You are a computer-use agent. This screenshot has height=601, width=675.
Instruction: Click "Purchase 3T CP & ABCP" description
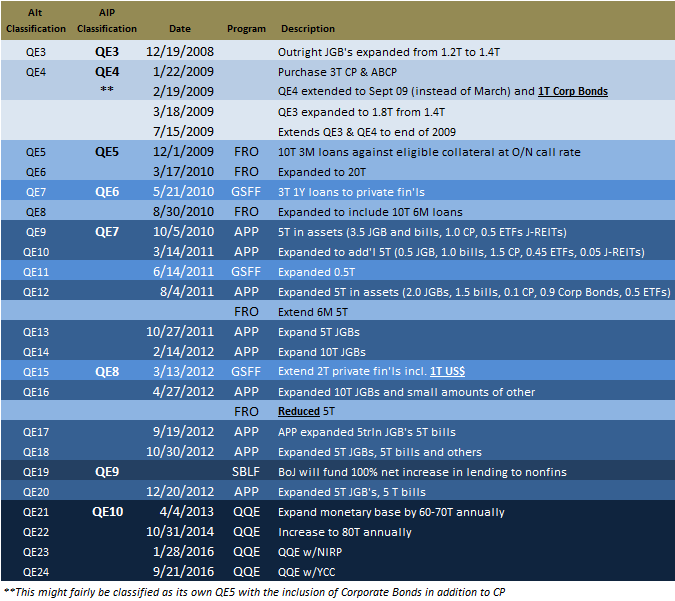338,72
